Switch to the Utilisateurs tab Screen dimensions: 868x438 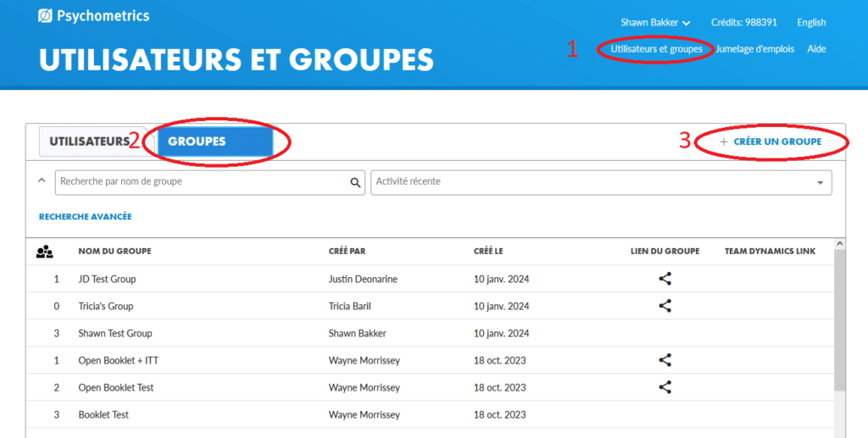tap(89, 141)
